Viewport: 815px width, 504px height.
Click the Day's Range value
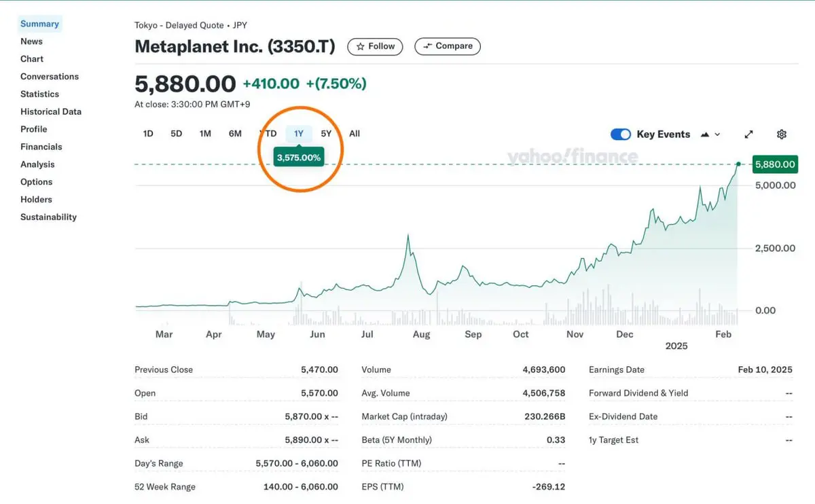tap(297, 463)
